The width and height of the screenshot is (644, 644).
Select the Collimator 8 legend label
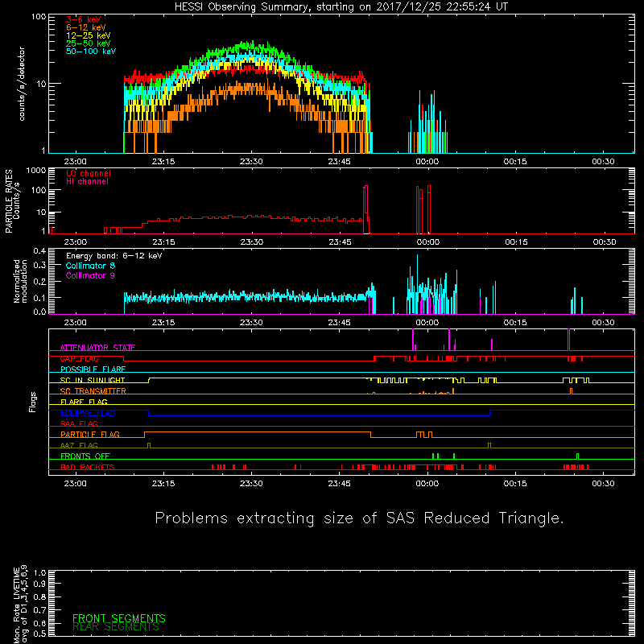(x=90, y=266)
